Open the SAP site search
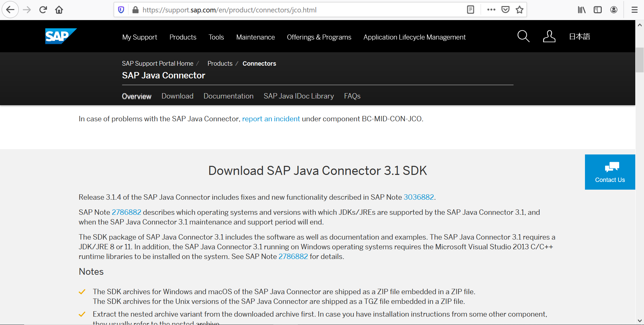The image size is (644, 325). 523,36
